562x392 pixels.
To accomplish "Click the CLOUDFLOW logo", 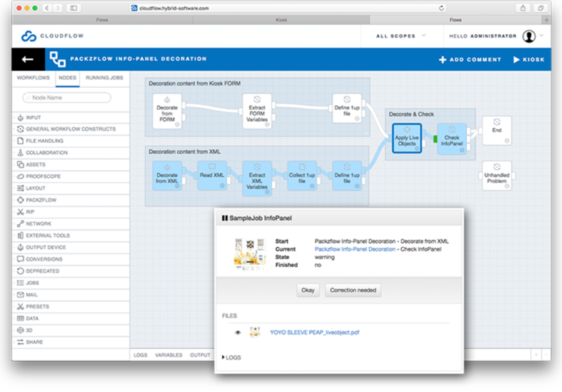I will 52,36.
